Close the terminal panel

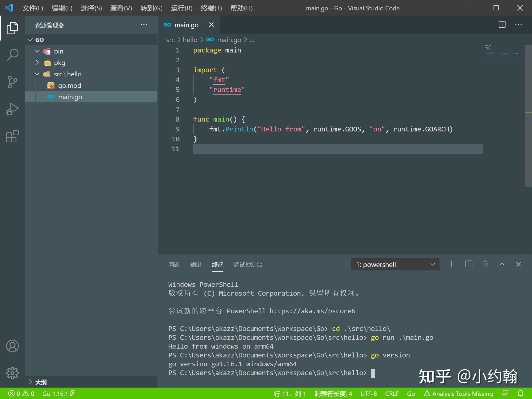(x=518, y=264)
